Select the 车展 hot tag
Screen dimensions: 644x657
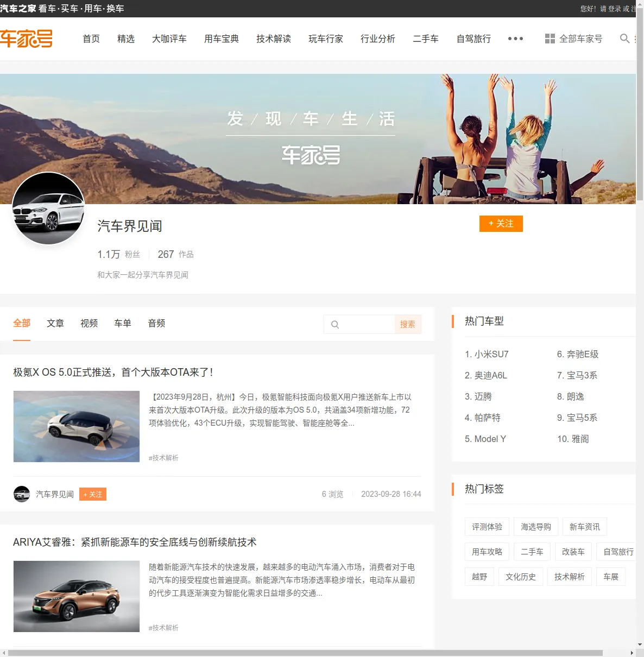click(x=611, y=577)
